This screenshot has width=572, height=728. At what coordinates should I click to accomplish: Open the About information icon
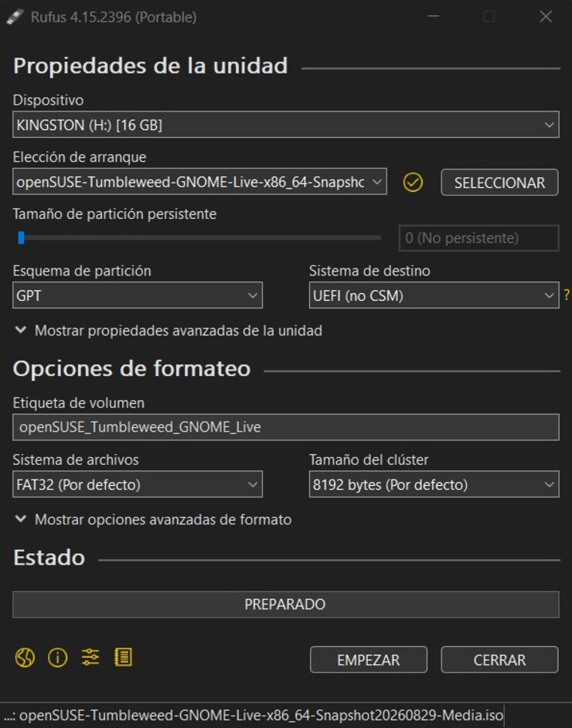57,658
